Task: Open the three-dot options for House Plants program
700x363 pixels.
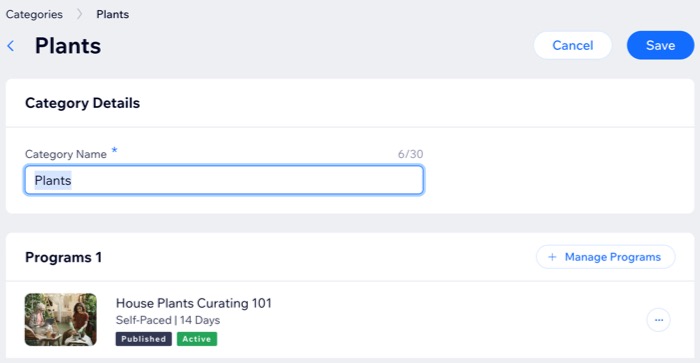Action: coord(658,320)
